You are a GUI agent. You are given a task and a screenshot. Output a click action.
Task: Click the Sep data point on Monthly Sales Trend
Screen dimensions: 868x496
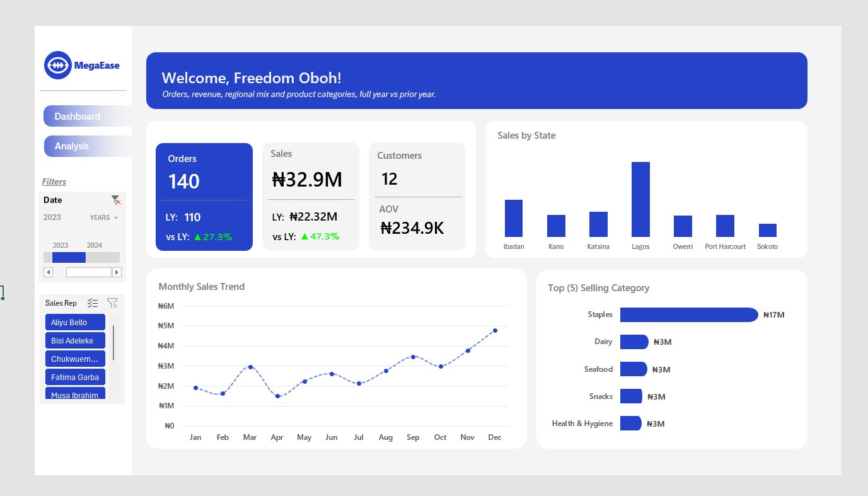coord(413,357)
